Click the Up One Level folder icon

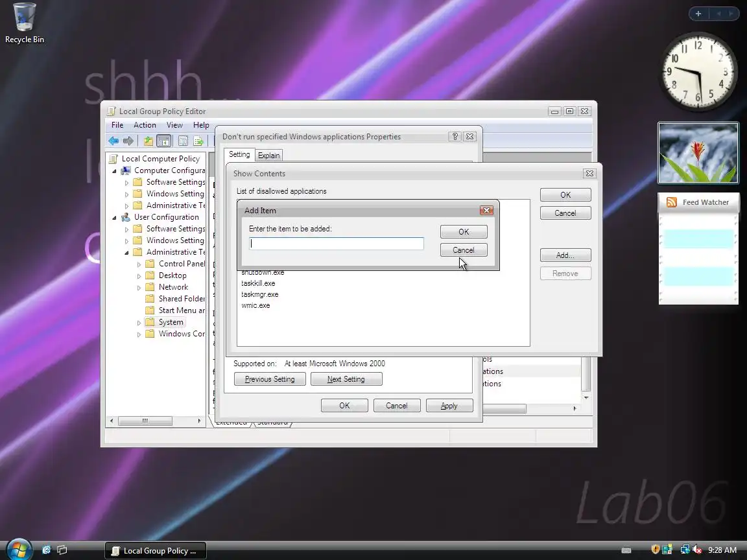coord(148,141)
